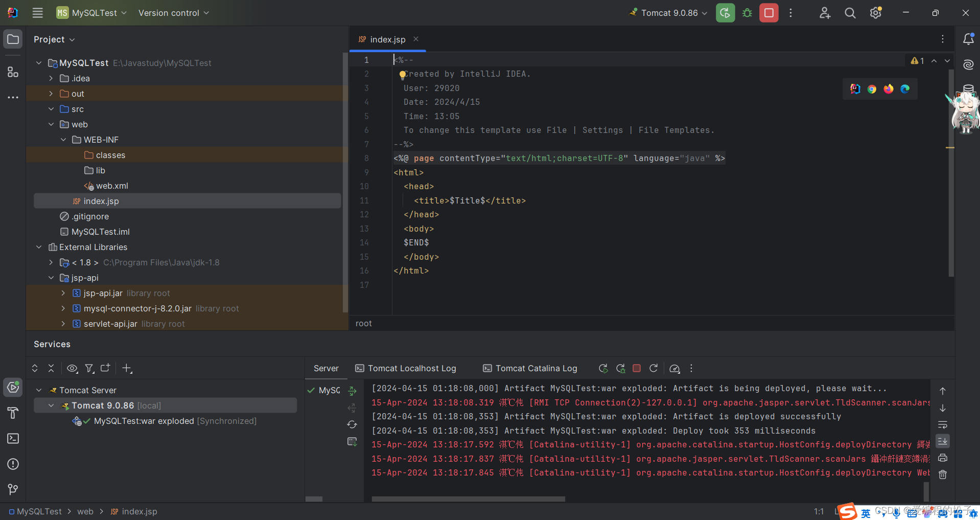Stop server from Services log toolbar
Image resolution: width=980 pixels, height=520 pixels.
[x=637, y=368]
